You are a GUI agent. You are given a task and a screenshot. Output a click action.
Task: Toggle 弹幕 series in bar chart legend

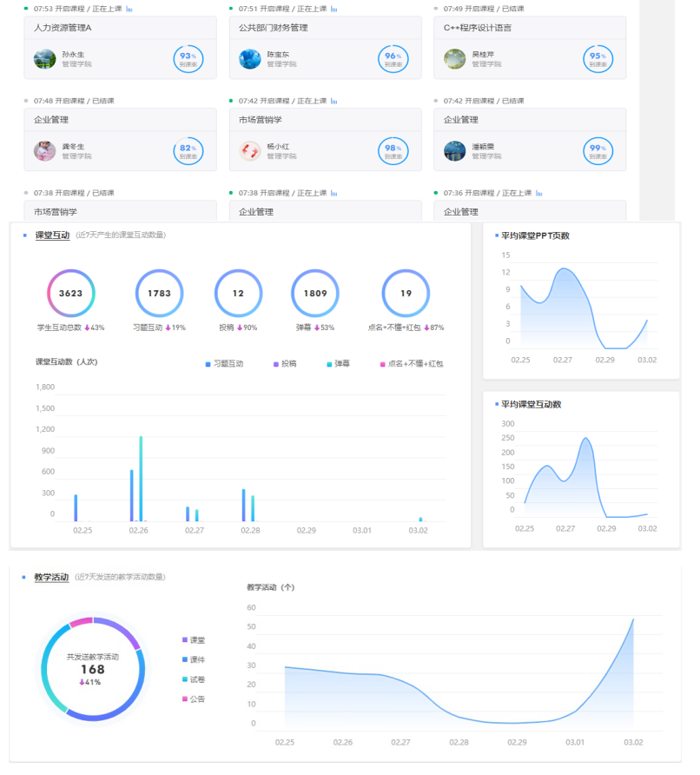(x=339, y=364)
